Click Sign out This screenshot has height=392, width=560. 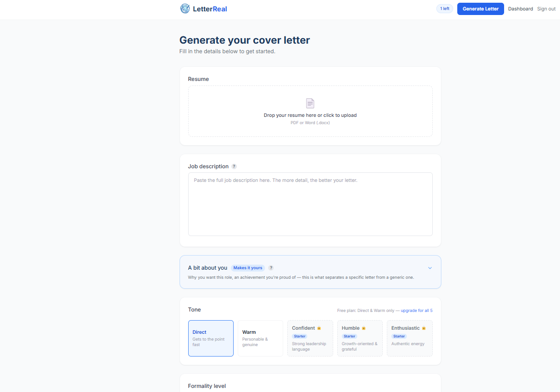coord(546,9)
